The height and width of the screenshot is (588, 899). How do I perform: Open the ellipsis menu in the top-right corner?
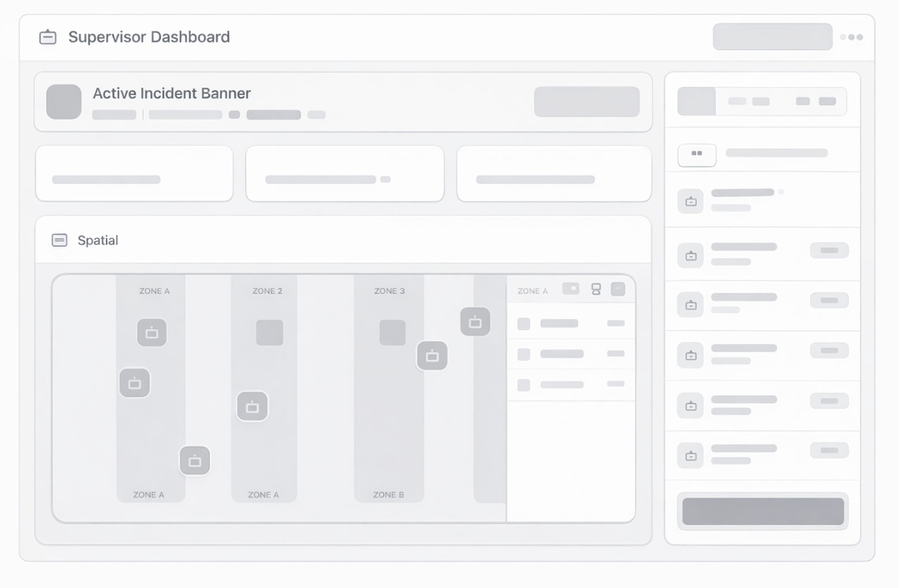click(852, 37)
